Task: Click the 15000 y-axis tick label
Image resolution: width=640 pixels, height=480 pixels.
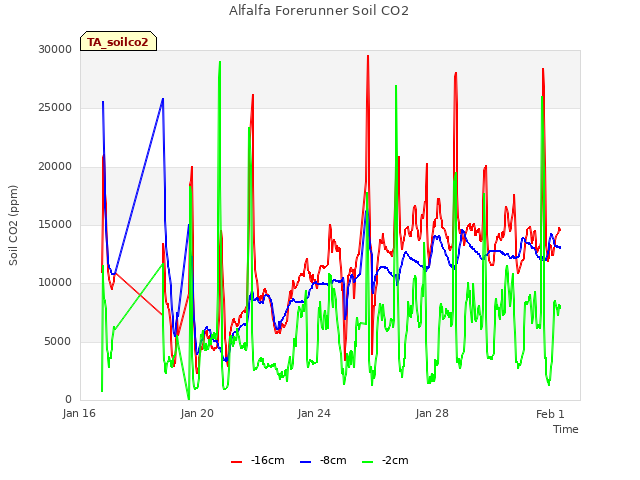Action: (x=55, y=224)
